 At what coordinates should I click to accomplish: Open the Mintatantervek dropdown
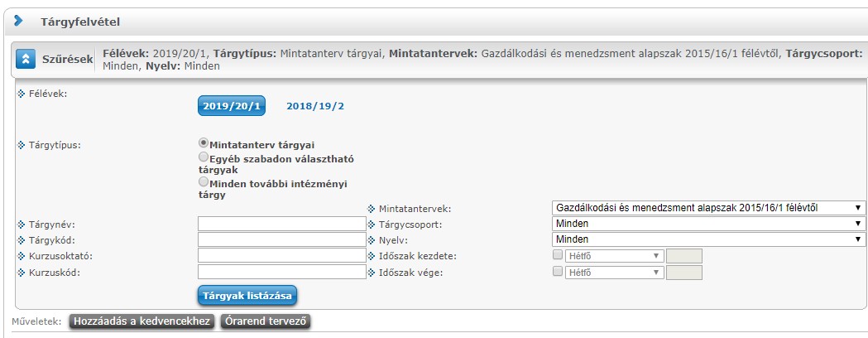708,208
